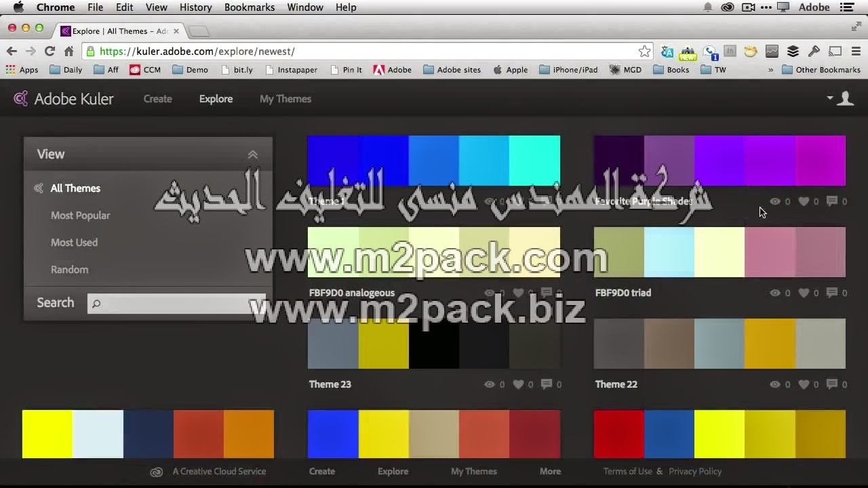Open the Other Bookmarks folder
This screenshot has width=868, height=488.
coord(821,70)
